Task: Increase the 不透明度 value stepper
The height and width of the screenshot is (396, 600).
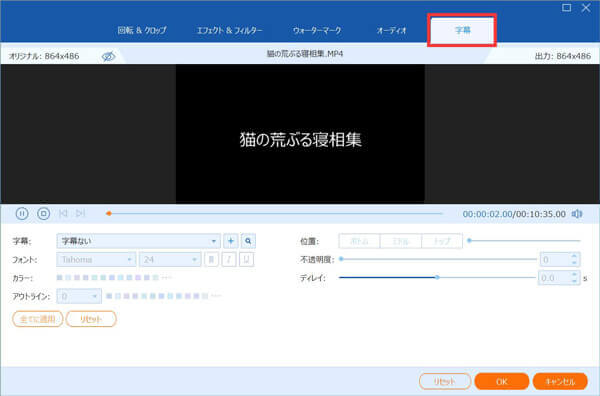Action: 574,256
